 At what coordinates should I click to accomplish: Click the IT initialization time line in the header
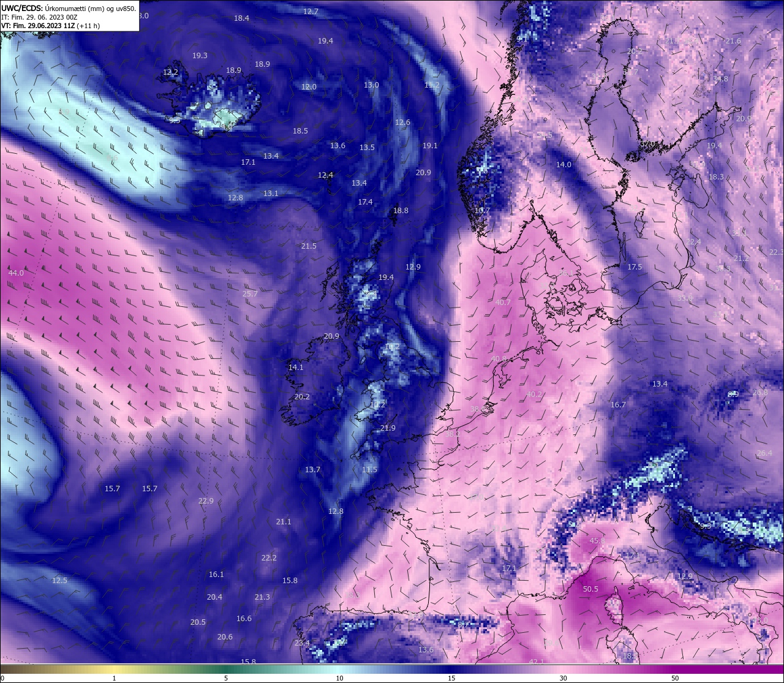[39, 17]
